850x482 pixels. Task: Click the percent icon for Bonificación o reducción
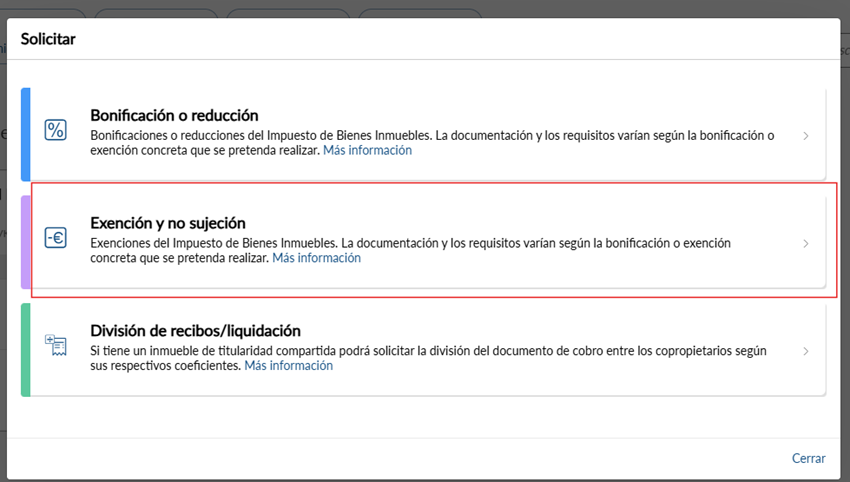click(x=56, y=130)
